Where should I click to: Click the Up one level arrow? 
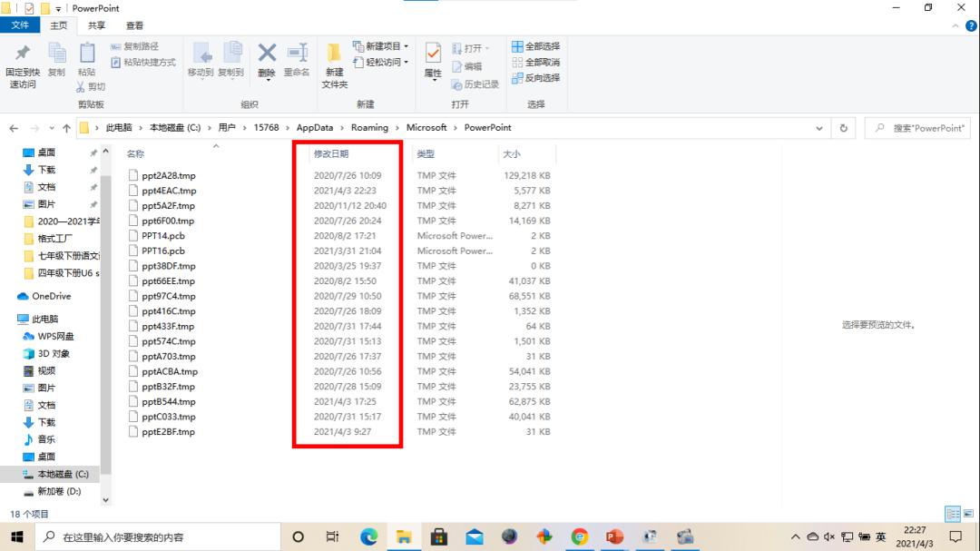66,128
